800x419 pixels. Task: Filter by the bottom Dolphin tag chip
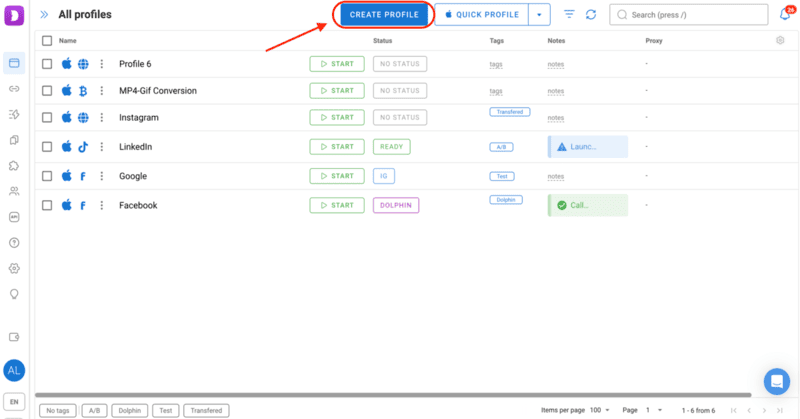click(x=130, y=410)
